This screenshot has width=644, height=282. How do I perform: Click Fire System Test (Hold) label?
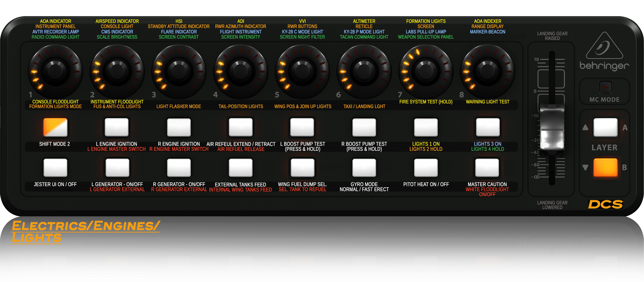[426, 102]
